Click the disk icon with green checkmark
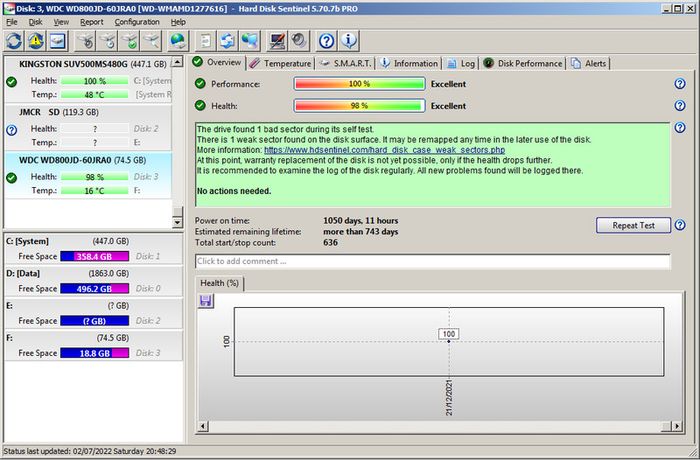The height and width of the screenshot is (460, 700). [x=130, y=41]
